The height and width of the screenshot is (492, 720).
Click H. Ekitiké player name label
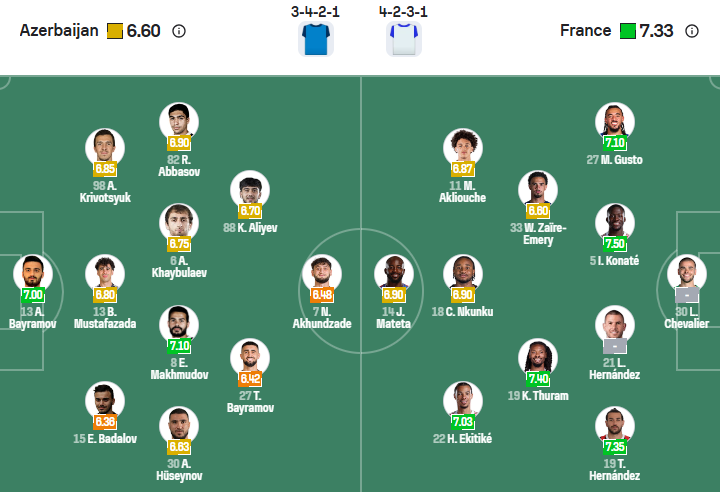(462, 439)
